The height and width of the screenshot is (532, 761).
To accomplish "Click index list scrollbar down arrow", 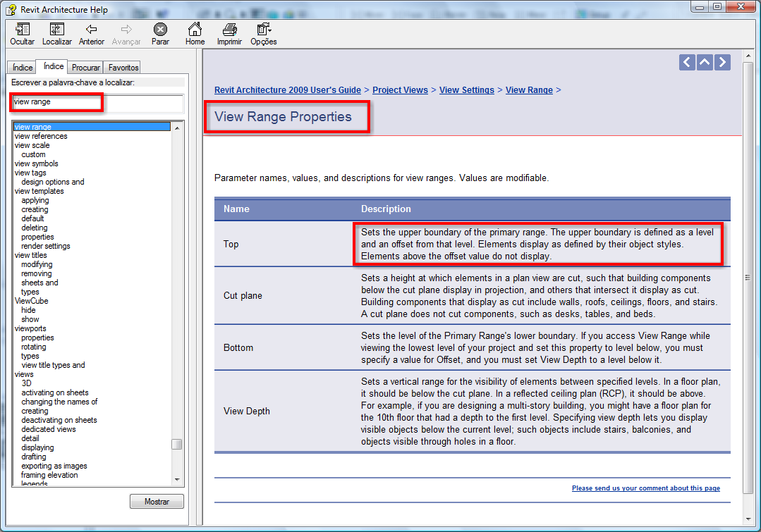I will pos(177,480).
